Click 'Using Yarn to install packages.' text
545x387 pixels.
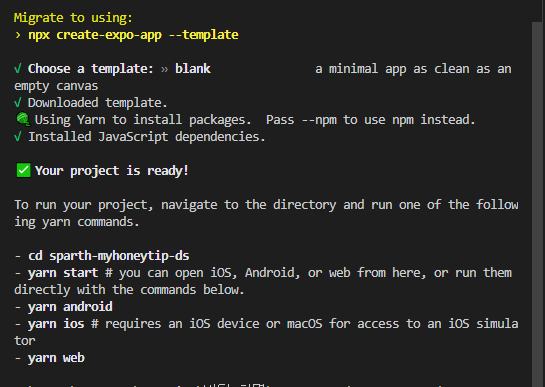click(x=143, y=120)
